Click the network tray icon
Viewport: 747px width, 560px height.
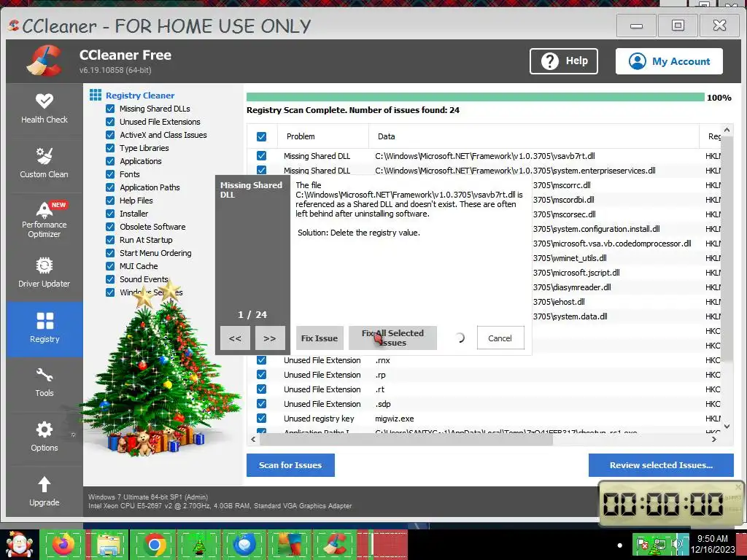(659, 544)
